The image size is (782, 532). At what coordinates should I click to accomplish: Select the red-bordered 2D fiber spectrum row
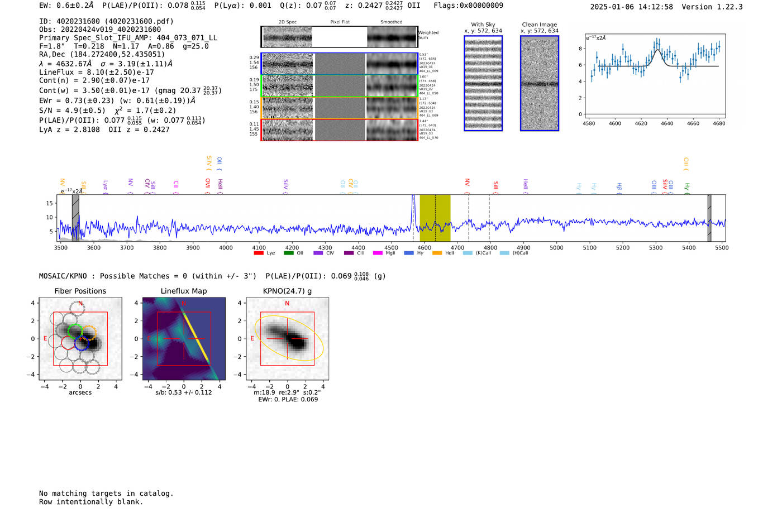coord(340,130)
